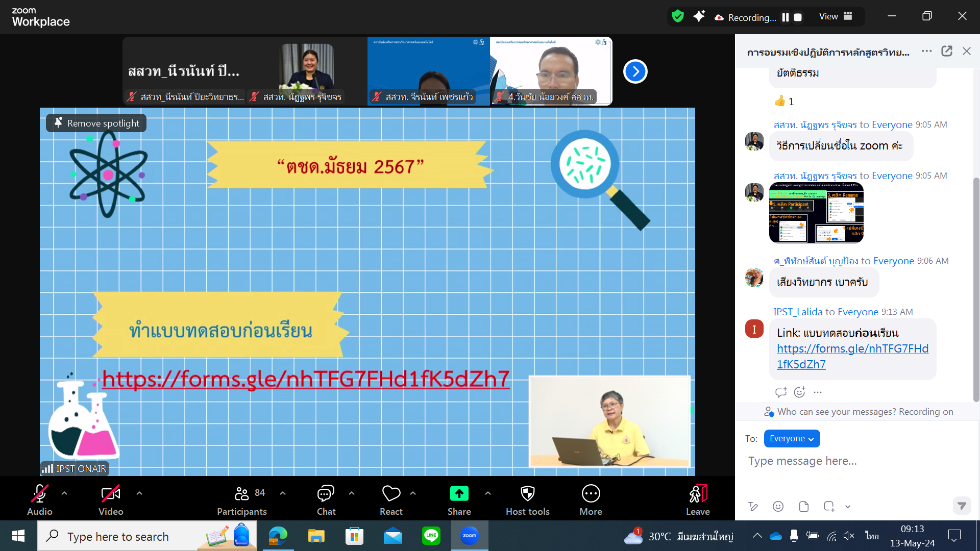Image resolution: width=980 pixels, height=551 pixels.
Task: Open Host tools shield menu
Action: click(x=528, y=500)
